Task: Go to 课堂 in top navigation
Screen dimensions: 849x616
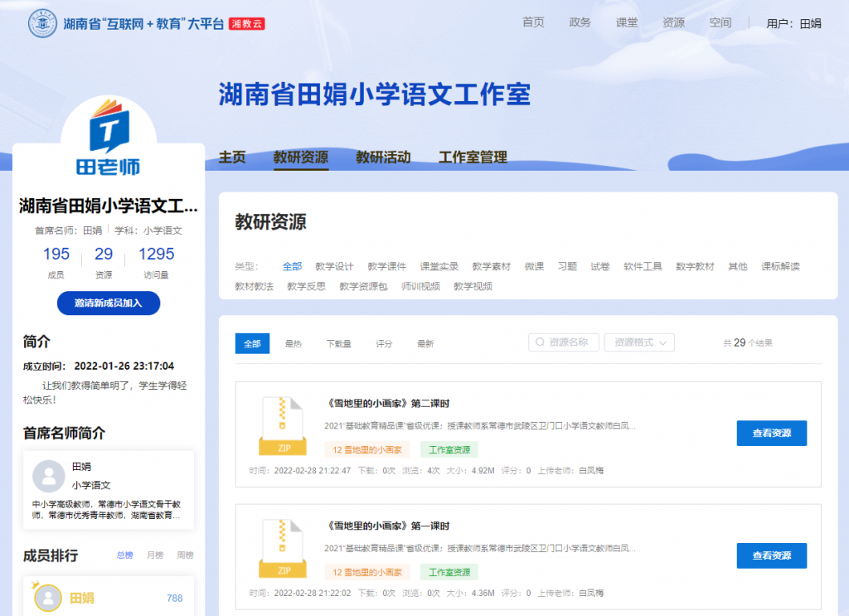Action: point(627,22)
